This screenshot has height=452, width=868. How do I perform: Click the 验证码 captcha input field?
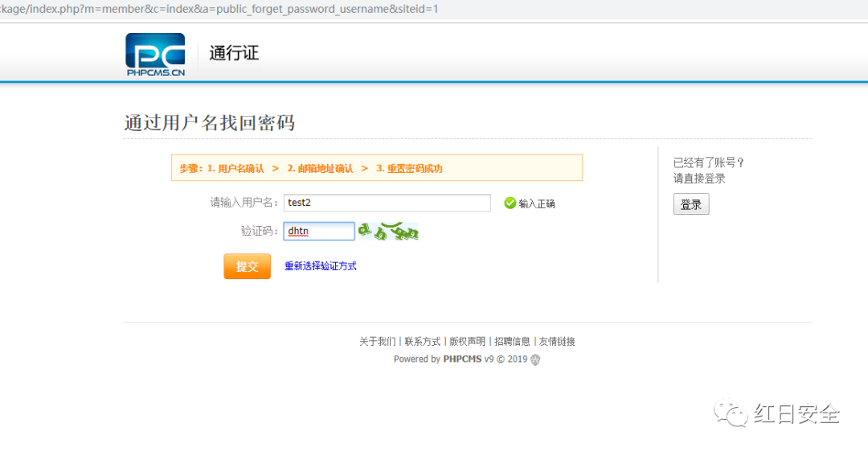point(319,232)
